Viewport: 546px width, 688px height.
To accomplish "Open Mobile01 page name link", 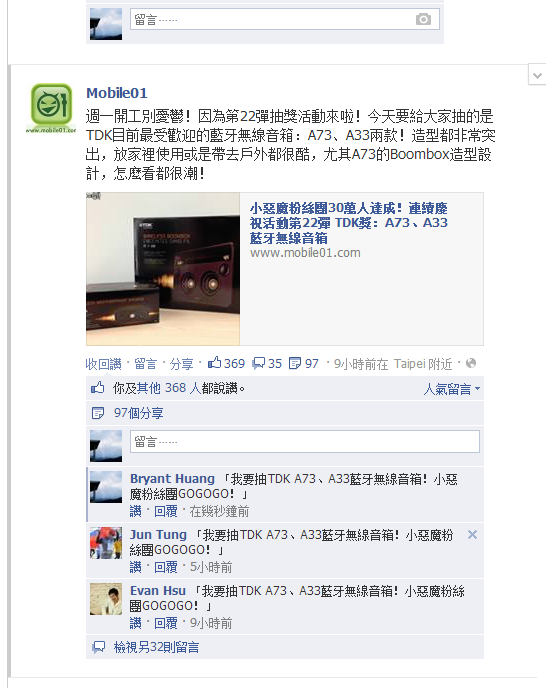I will tap(117, 93).
